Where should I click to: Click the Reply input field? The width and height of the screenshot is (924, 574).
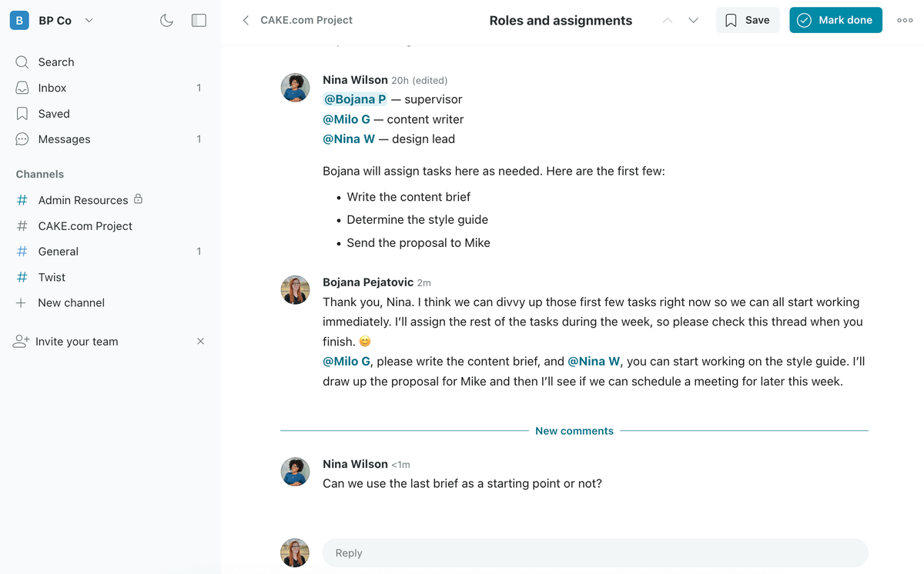[x=594, y=553]
